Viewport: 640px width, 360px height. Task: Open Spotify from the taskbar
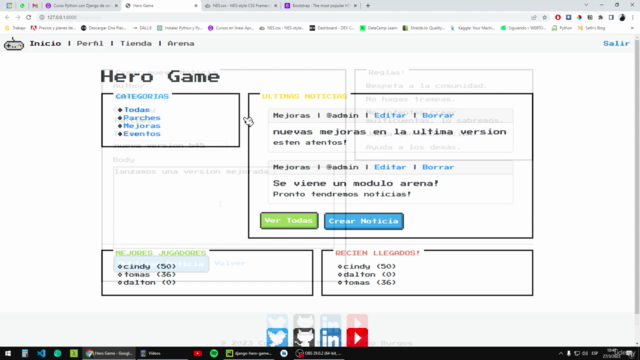214,353
